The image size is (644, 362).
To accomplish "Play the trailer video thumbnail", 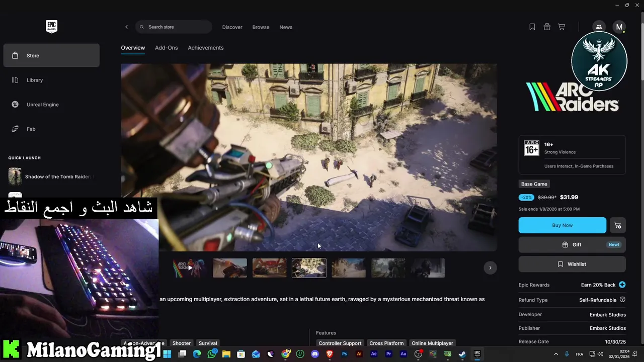I will point(190,268).
